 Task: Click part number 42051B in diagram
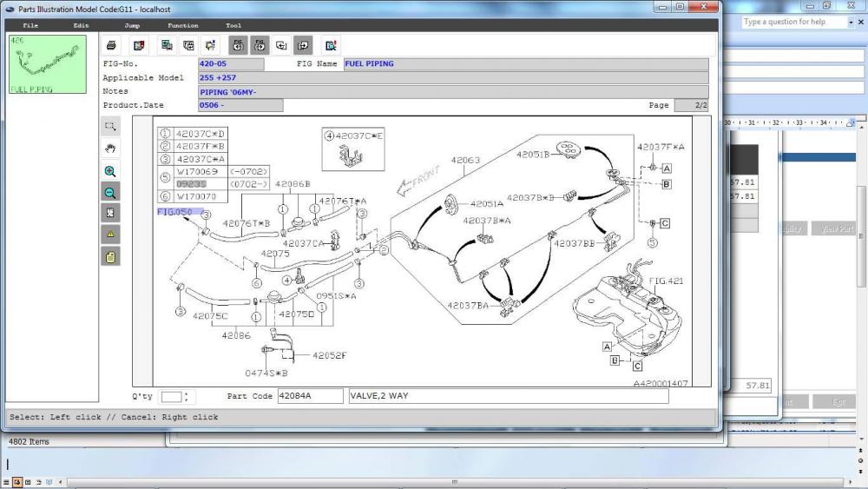point(533,155)
